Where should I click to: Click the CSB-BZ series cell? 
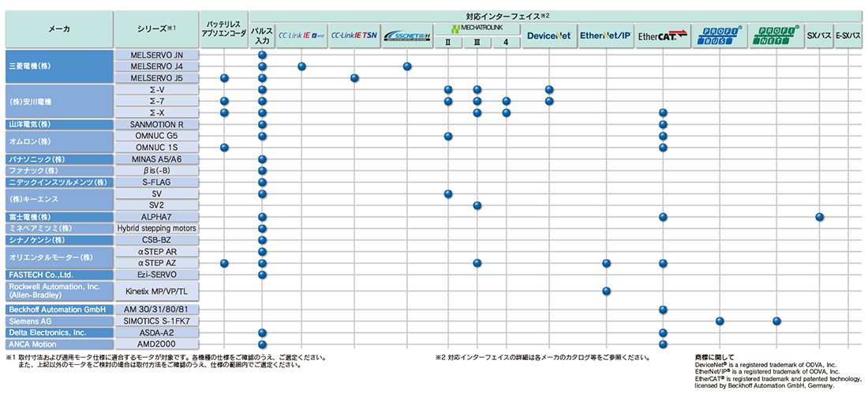click(x=157, y=240)
